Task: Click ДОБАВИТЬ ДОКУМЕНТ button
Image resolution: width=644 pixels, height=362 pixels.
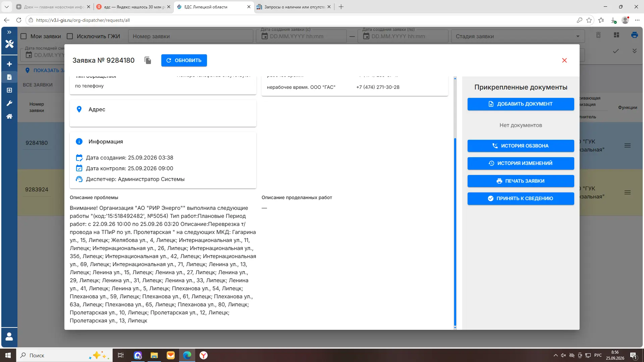Action: [x=521, y=104]
